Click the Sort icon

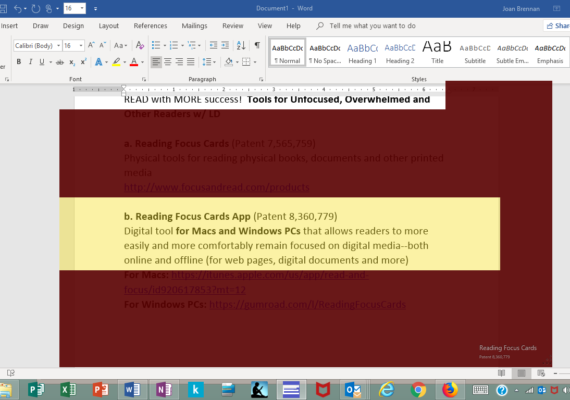241,45
